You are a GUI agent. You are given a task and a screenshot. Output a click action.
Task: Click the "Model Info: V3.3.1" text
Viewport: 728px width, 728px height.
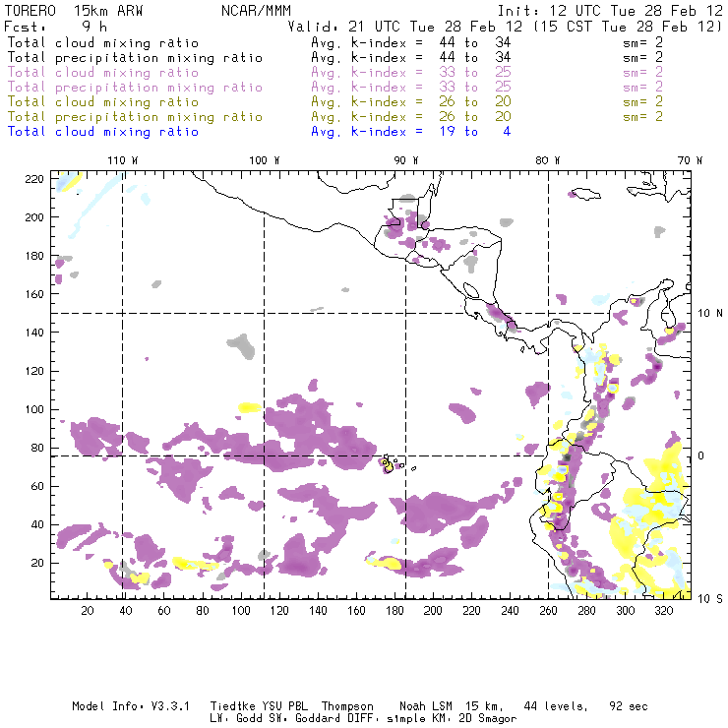131,706
